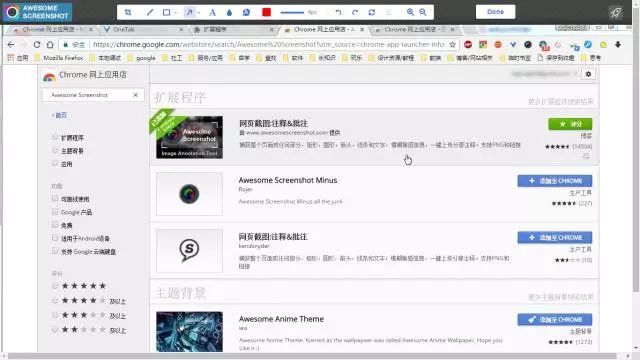Select the 主题背景 filter radio button

55,150
